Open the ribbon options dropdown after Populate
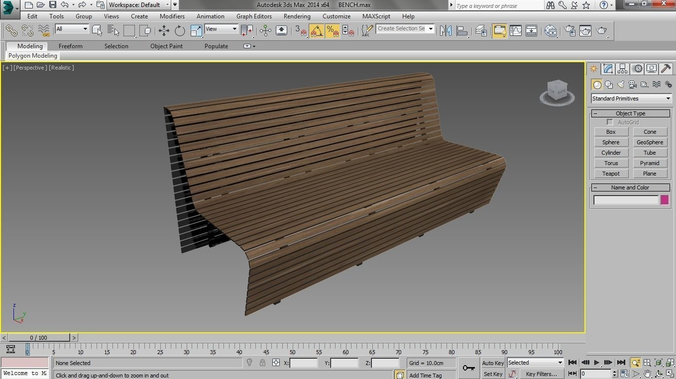Screen dimensions: 676x379 click(x=249, y=46)
